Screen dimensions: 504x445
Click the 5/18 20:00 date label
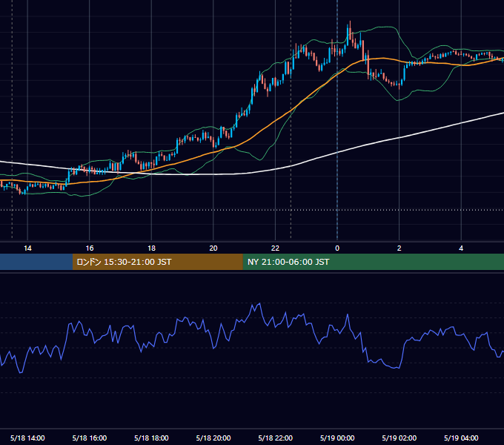(x=213, y=438)
